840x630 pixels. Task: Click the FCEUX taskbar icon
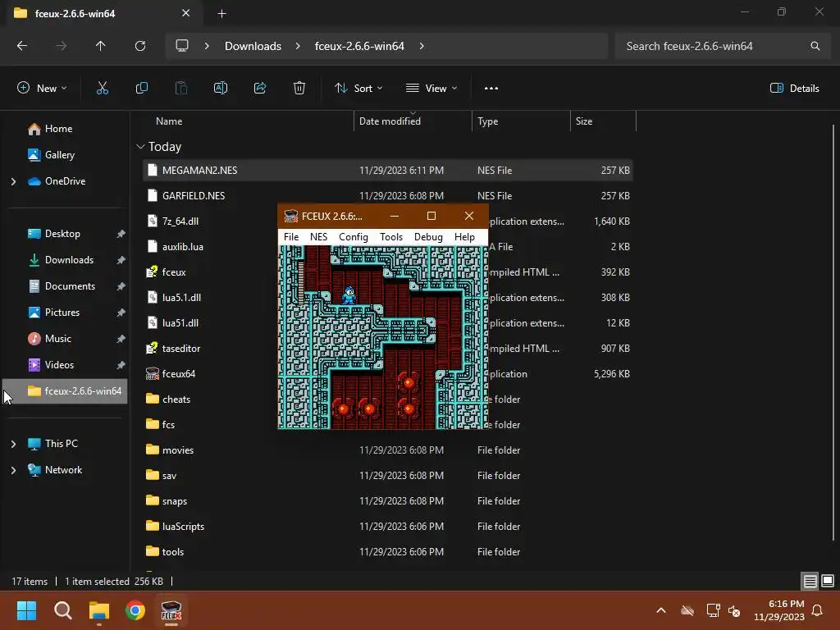point(171,610)
